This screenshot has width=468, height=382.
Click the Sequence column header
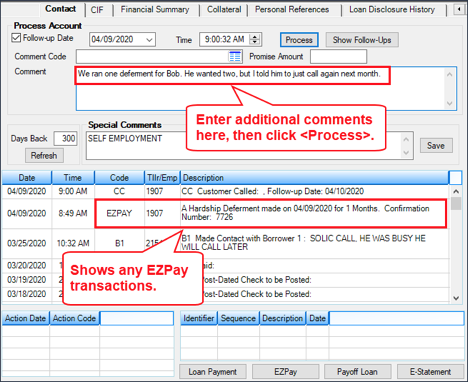tap(238, 318)
